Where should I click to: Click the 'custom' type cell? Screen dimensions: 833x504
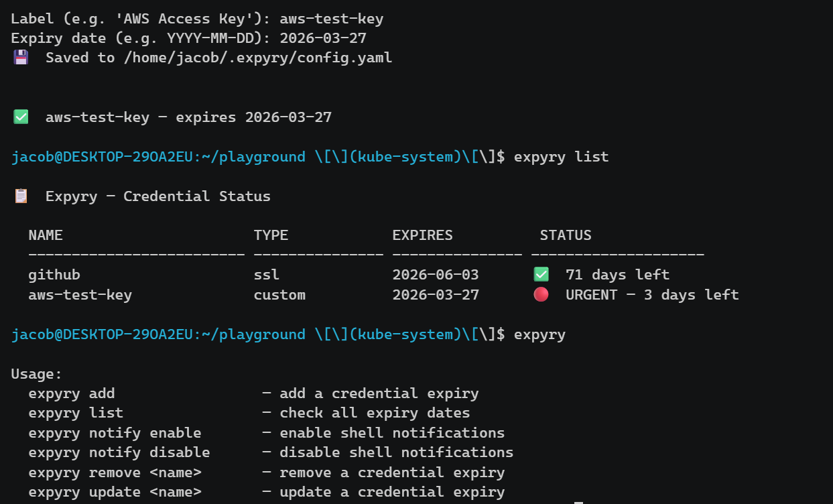[279, 294]
